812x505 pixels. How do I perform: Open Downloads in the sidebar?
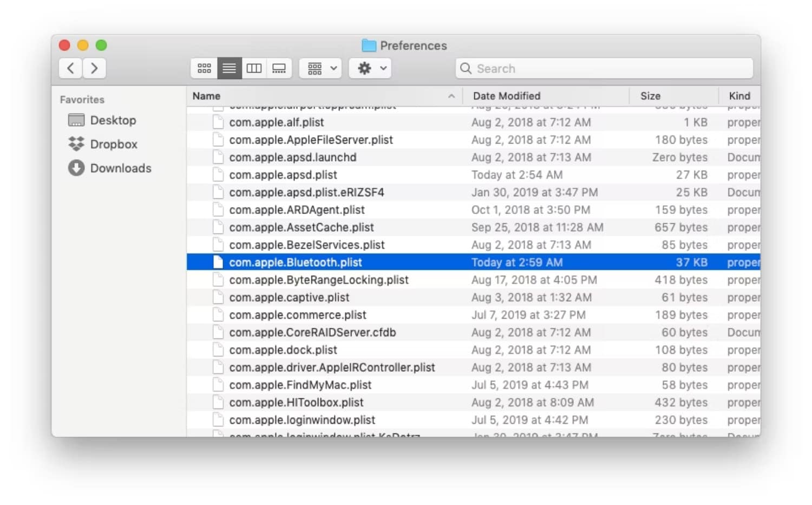click(x=110, y=168)
